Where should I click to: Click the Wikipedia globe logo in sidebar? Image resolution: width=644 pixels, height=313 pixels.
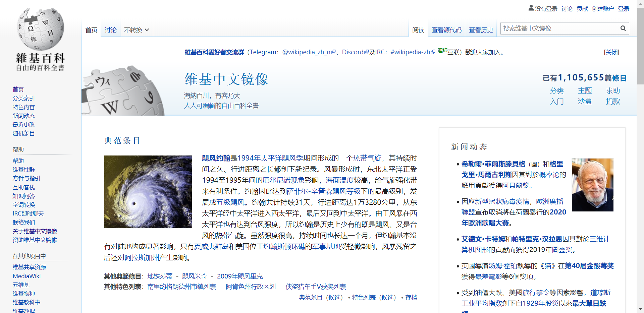click(x=40, y=40)
